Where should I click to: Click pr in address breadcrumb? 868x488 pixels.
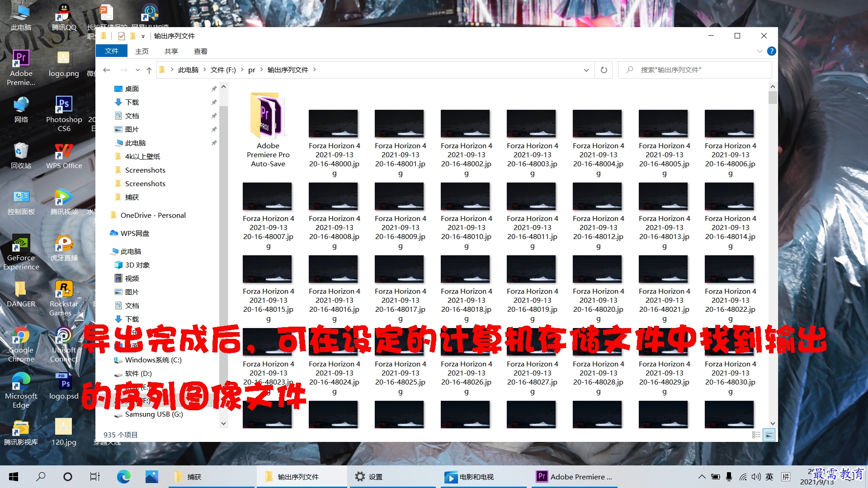tap(252, 70)
